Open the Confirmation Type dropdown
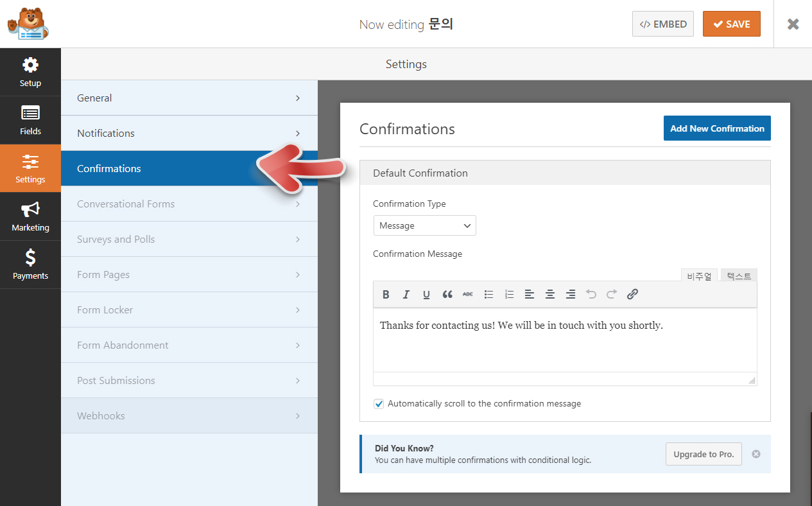812x506 pixels. click(425, 225)
